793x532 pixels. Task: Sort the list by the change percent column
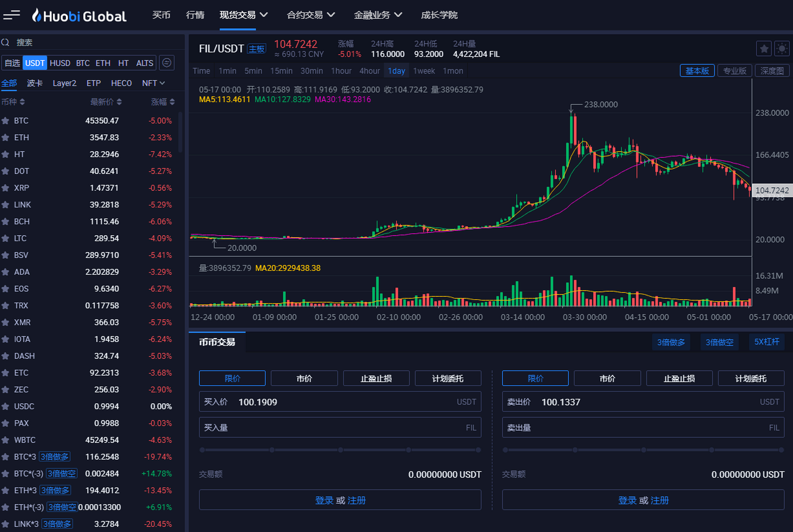coord(163,102)
